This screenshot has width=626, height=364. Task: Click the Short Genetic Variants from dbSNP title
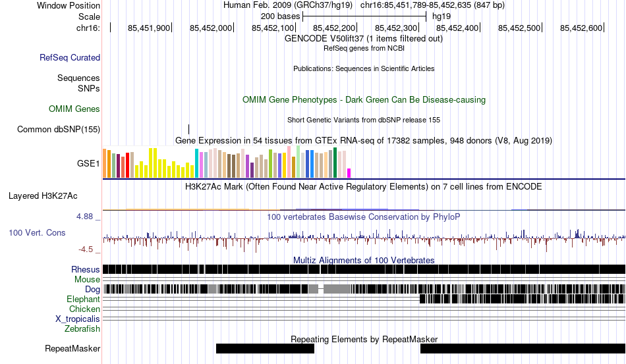click(364, 120)
